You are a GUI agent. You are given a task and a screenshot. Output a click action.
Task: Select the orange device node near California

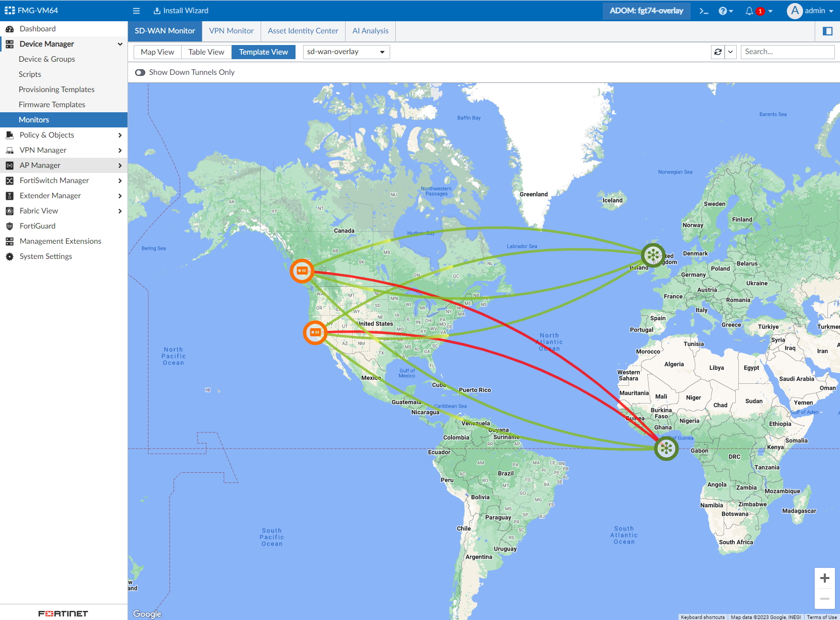tap(315, 332)
